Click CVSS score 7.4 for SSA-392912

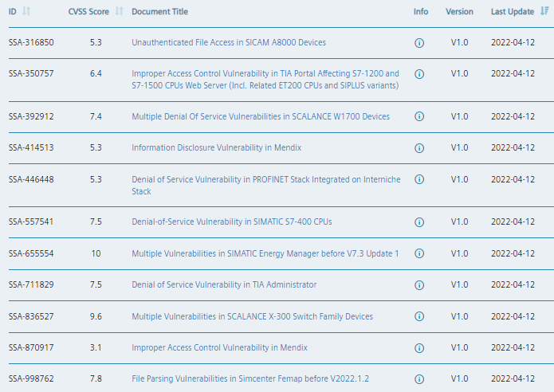(x=96, y=116)
